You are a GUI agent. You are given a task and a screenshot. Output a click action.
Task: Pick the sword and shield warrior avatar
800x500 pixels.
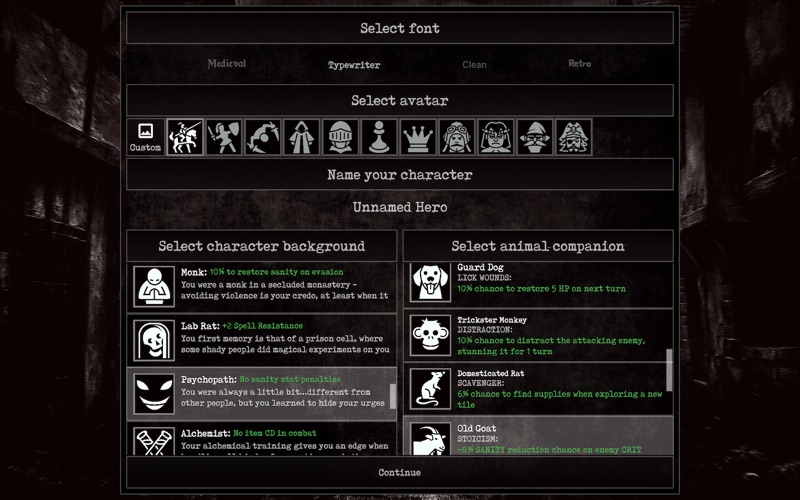pos(223,137)
